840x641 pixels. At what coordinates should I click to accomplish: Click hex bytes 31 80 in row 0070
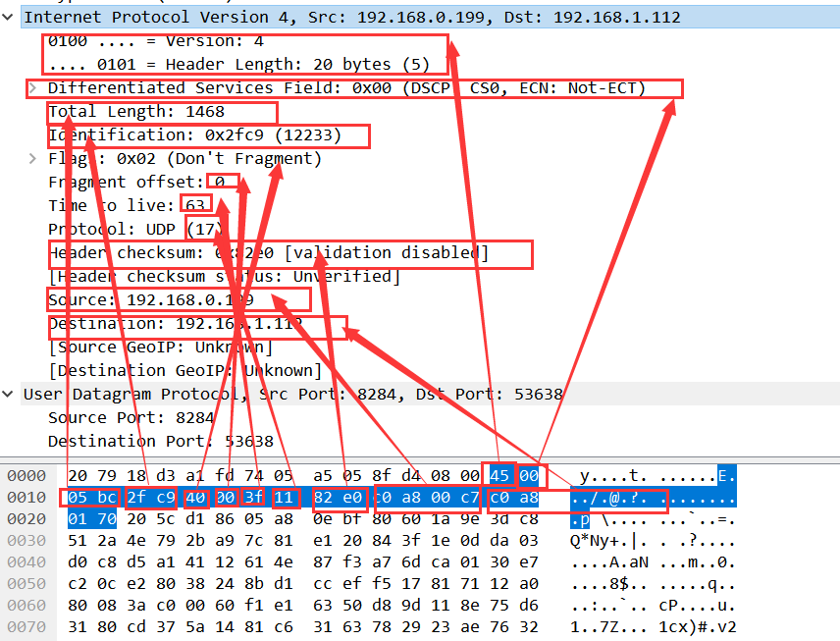tap(92, 627)
